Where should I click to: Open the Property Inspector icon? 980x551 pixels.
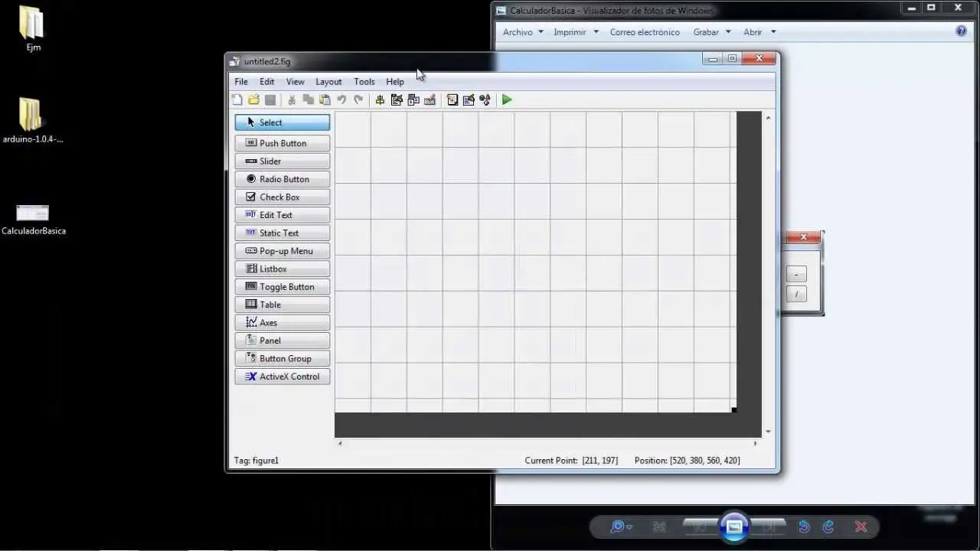point(469,99)
